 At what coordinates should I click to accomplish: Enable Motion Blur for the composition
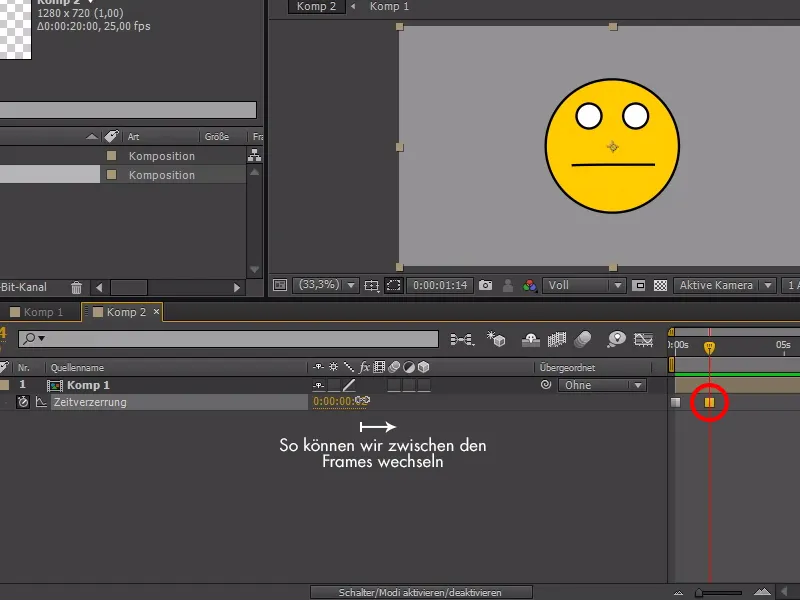[583, 338]
